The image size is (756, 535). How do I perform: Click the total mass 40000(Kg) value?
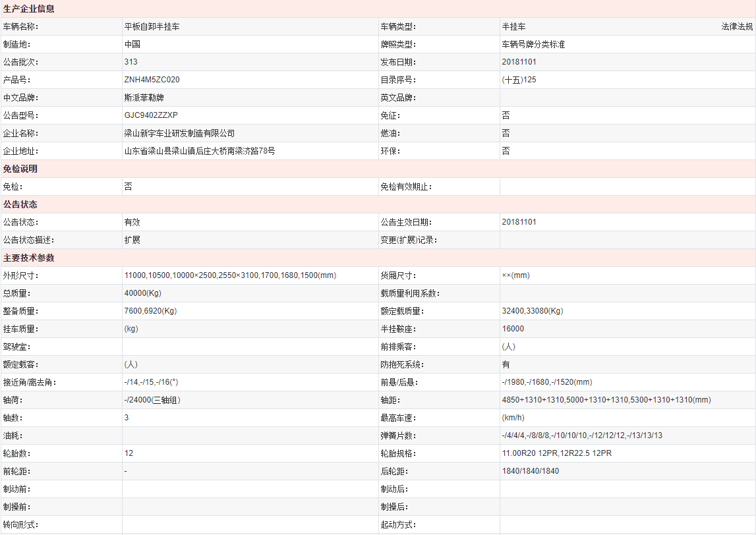point(142,293)
